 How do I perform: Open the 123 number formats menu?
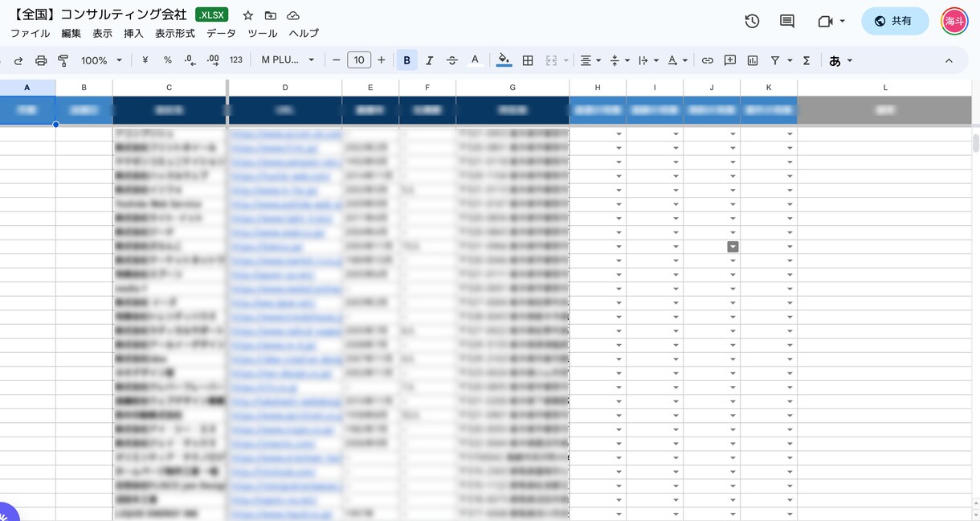[236, 60]
